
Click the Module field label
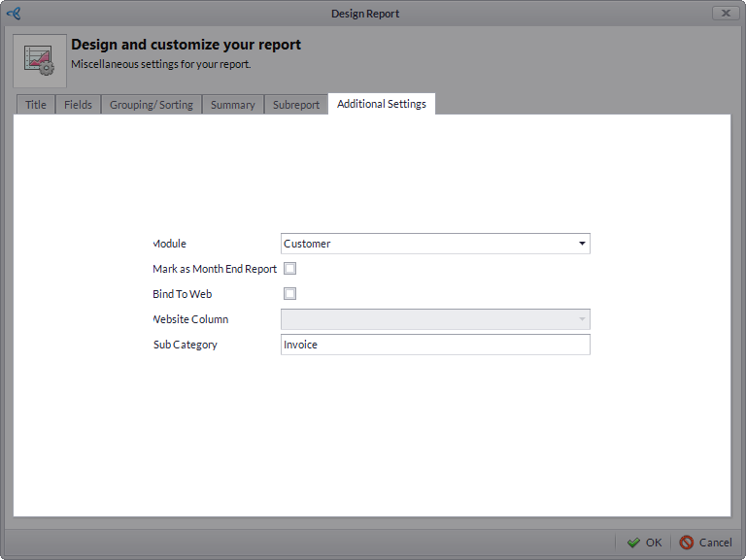[170, 244]
